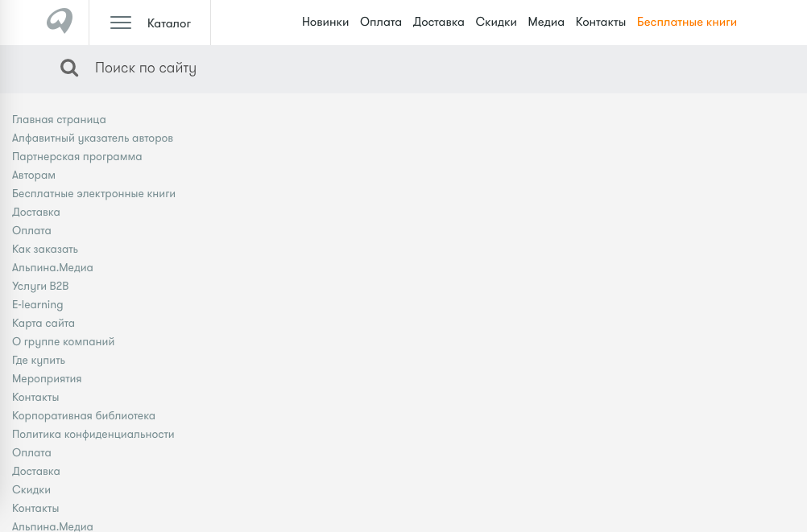Image resolution: width=807 pixels, height=532 pixels.
Task: Visit the Карта сайта link
Action: tap(43, 323)
